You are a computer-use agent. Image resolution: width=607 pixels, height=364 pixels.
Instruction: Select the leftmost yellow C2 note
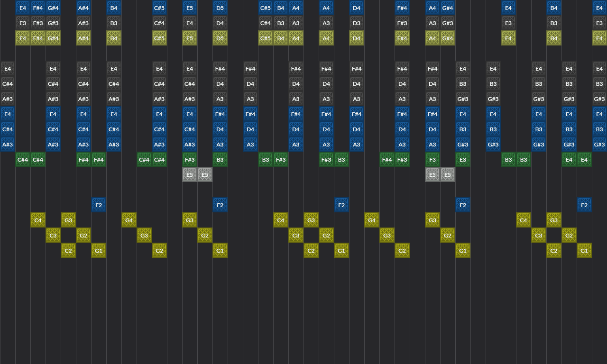68,251
